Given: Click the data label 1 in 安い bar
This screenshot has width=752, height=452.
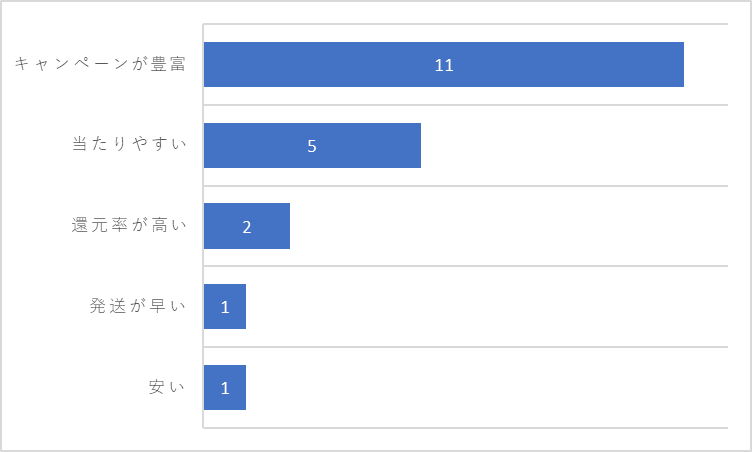Looking at the screenshot, I should coord(225,388).
